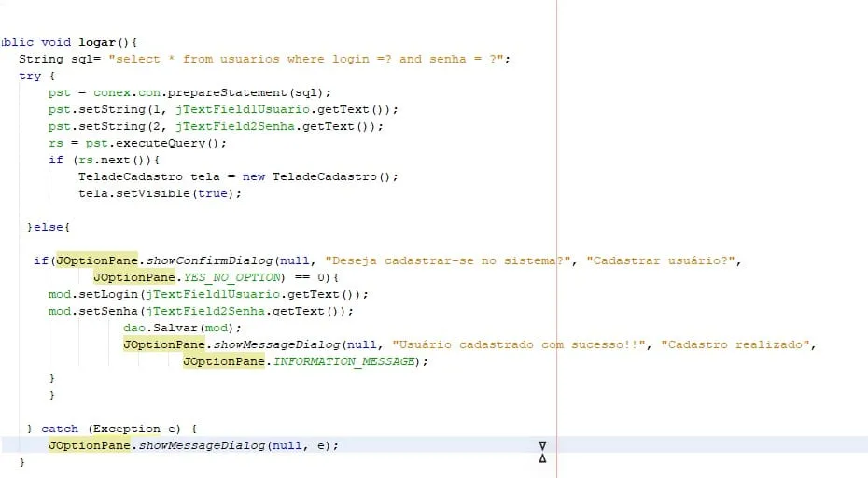Click the SQL select query string
Viewport: 868px width, 478px height.
[309, 59]
